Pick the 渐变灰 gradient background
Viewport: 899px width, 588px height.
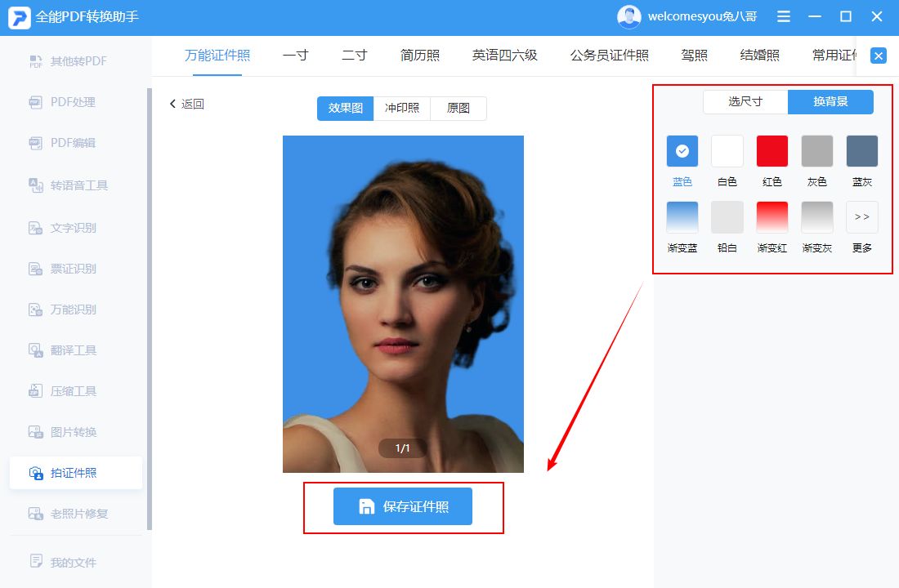pyautogui.click(x=817, y=217)
